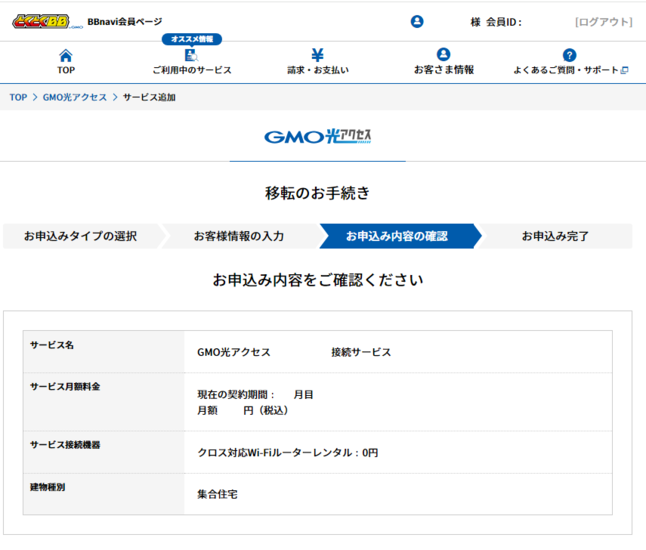The width and height of the screenshot is (646, 550).
Task: Click the GMO光アクセス logo image
Action: pyautogui.click(x=317, y=136)
